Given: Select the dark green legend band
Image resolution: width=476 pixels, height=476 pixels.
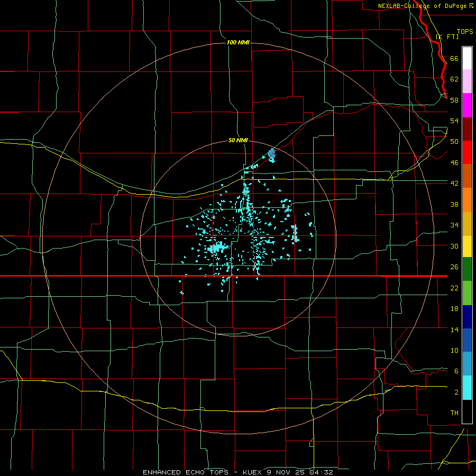Looking at the screenshot, I should pyautogui.click(x=467, y=269).
